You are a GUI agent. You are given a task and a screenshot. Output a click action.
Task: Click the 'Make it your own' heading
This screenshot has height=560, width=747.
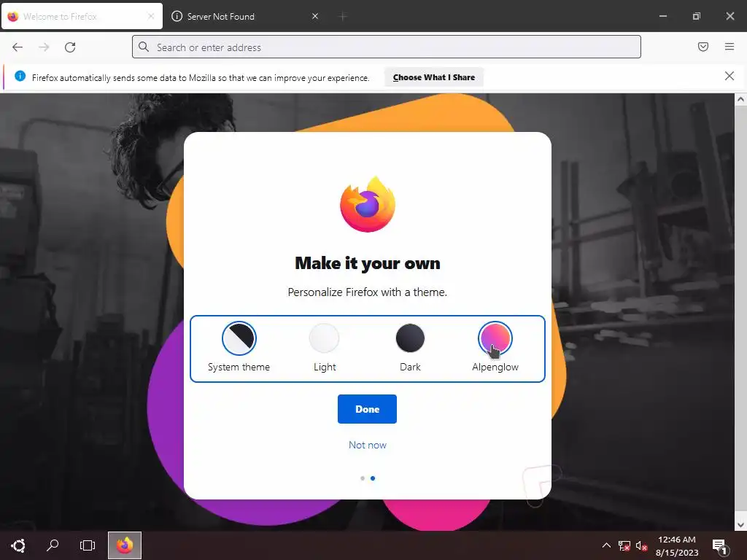(368, 262)
